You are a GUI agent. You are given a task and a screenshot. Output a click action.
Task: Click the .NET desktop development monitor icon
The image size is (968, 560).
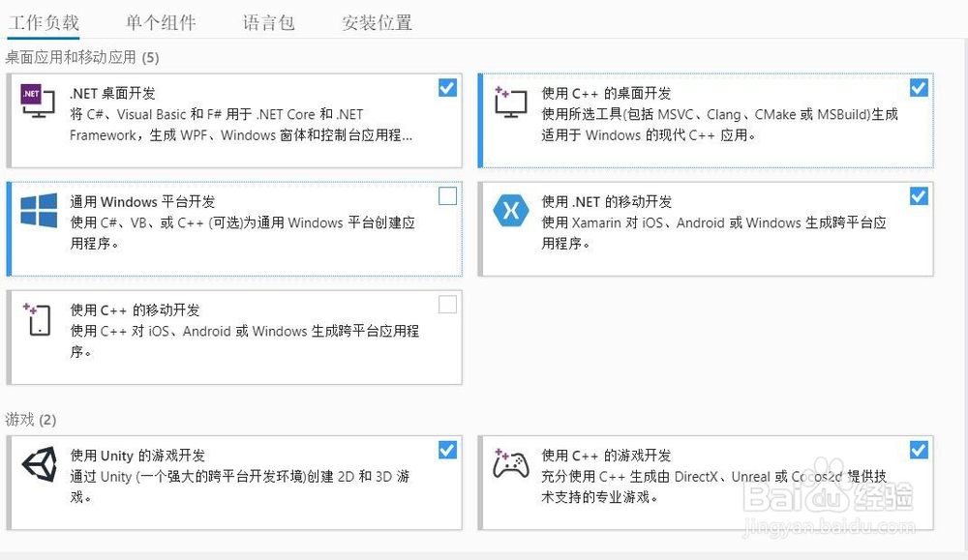point(38,101)
